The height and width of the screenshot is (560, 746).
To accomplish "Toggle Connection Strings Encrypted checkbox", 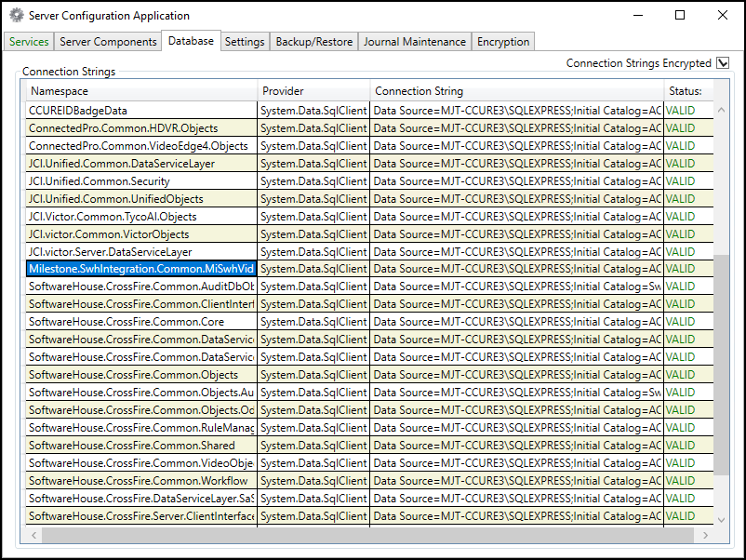I will (723, 63).
